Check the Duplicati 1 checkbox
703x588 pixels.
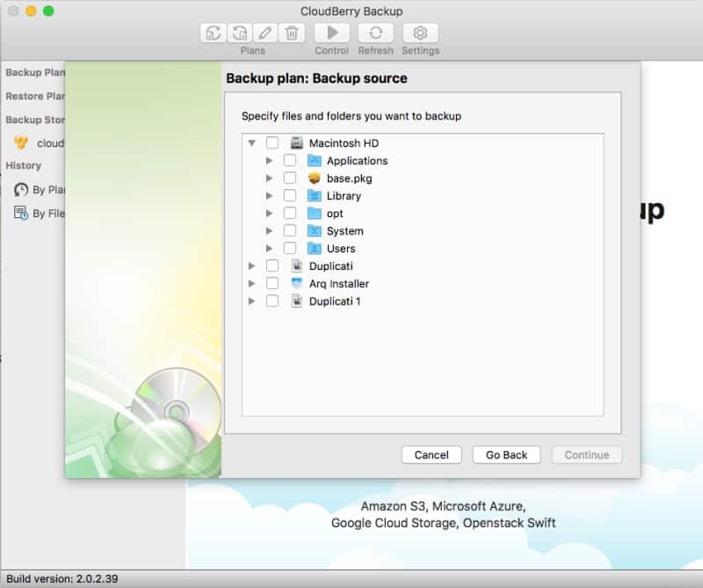[x=272, y=301]
